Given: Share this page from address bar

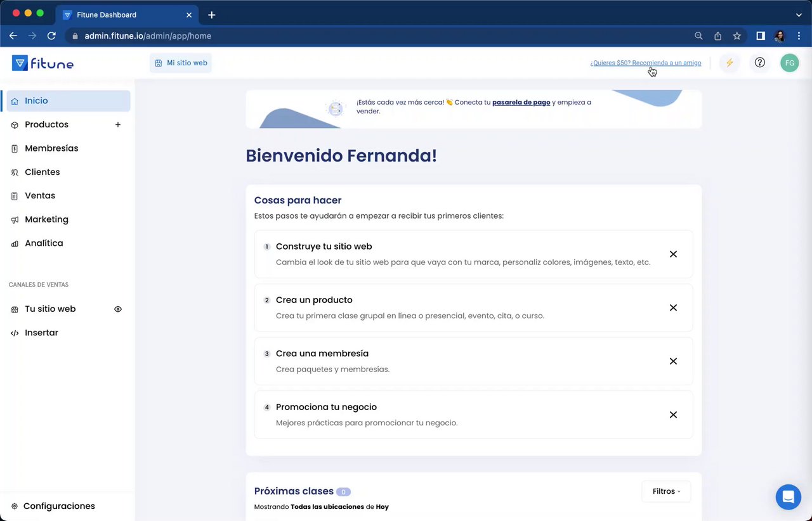Looking at the screenshot, I should (x=717, y=36).
